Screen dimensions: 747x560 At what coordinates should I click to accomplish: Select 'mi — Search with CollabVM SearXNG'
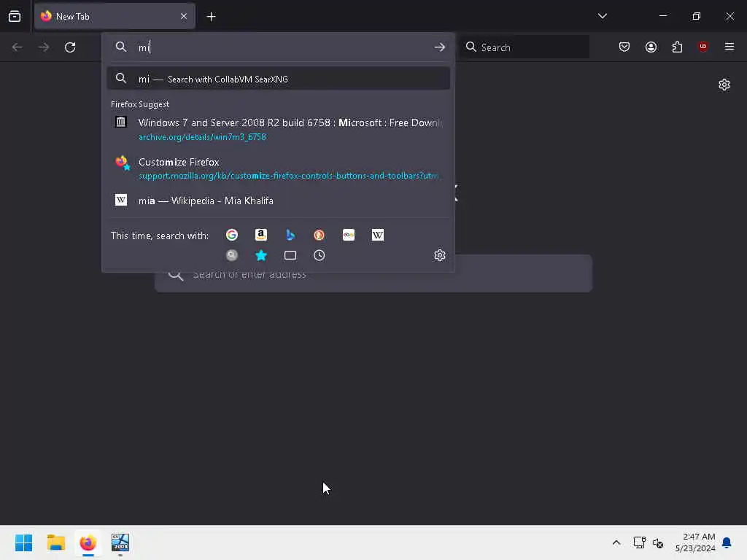pos(278,79)
